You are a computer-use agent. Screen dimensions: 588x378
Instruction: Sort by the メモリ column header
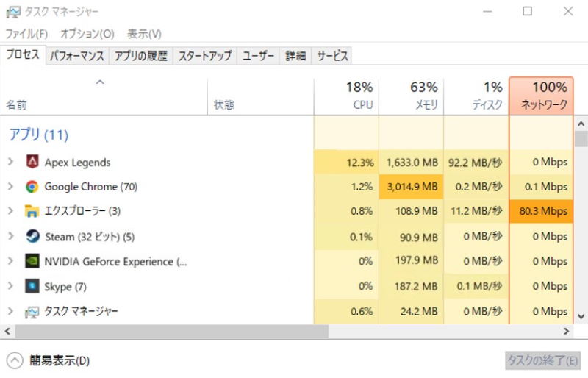pos(411,96)
